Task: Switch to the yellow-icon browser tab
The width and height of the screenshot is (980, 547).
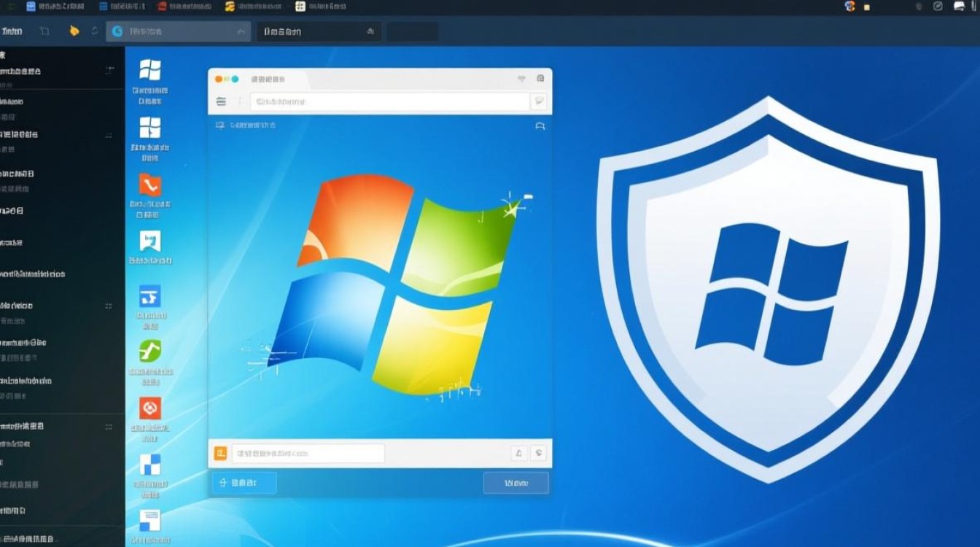Action: [x=230, y=7]
